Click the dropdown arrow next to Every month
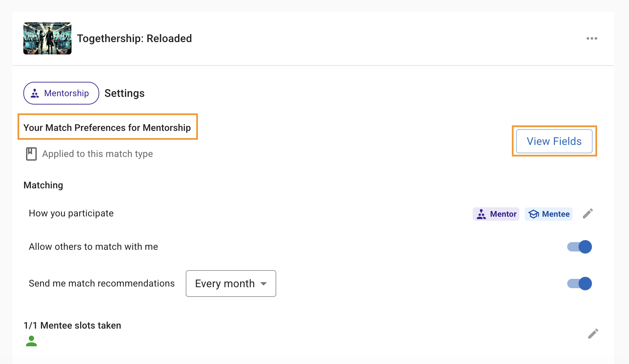This screenshot has width=629, height=364. (x=264, y=284)
